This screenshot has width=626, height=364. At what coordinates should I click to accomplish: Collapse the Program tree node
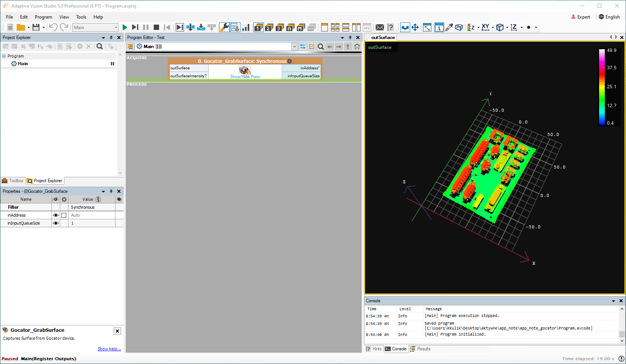point(4,56)
